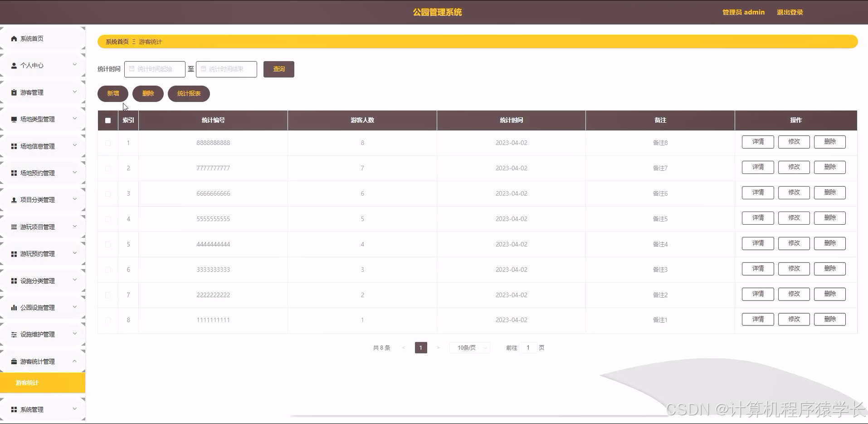Check the box for row 3333333333
Screen dimensions: 868x424
[108, 270]
